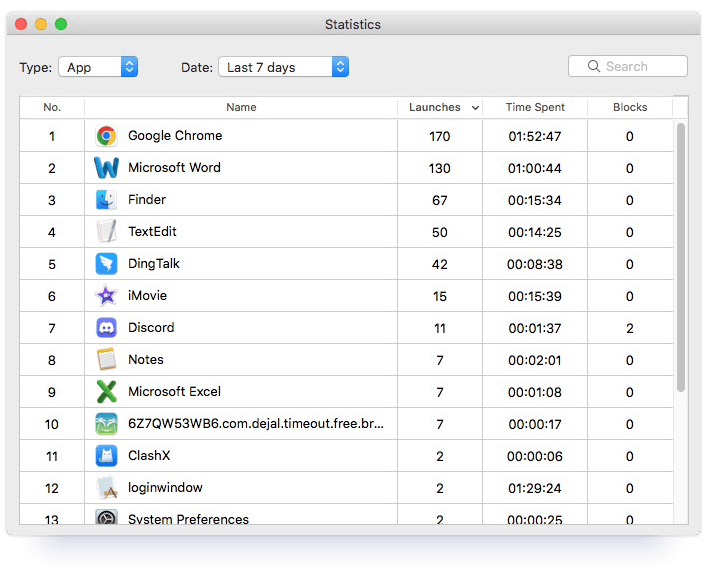
Task: Select the DingTalk name text
Action: [x=154, y=264]
